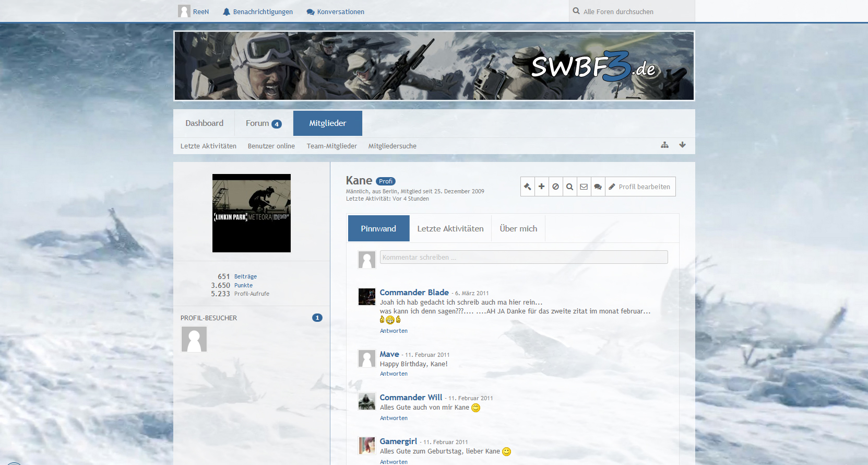Select the Mitglieder tab
Image resolution: width=868 pixels, height=465 pixels.
tap(328, 123)
